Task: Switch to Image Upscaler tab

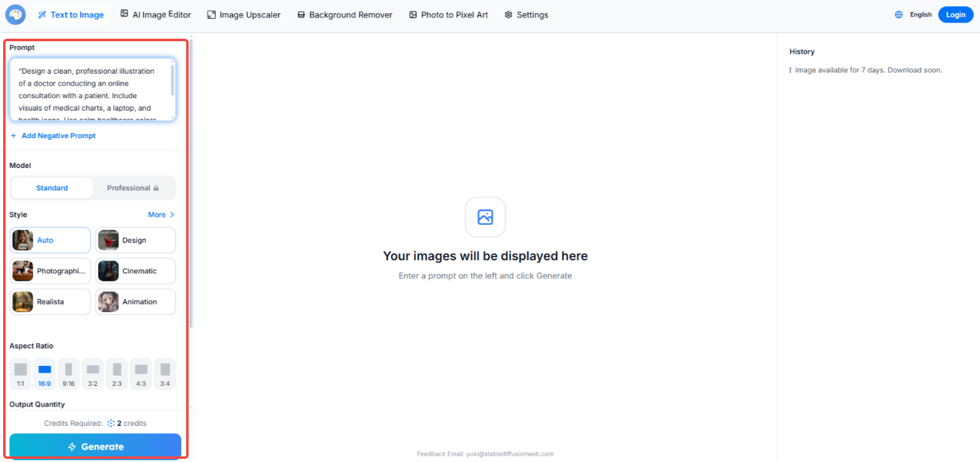Action: 244,14
